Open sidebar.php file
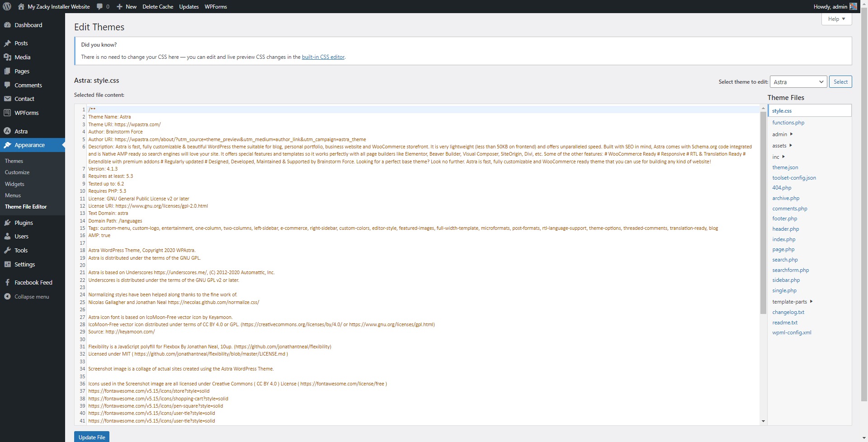 (786, 280)
